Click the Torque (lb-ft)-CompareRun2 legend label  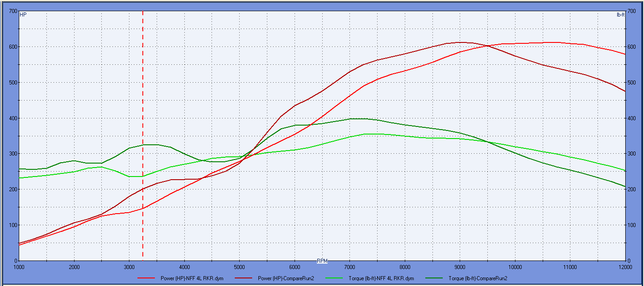[x=478, y=278]
